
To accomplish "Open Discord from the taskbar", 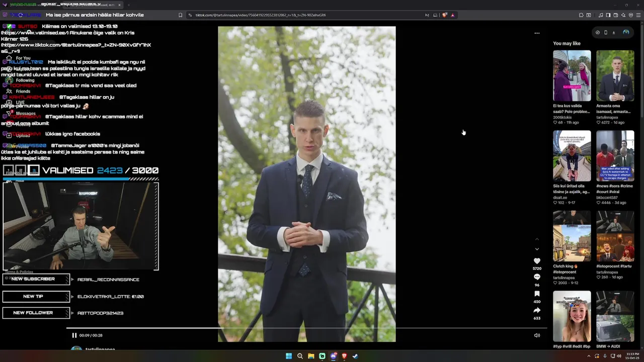I will [333, 356].
